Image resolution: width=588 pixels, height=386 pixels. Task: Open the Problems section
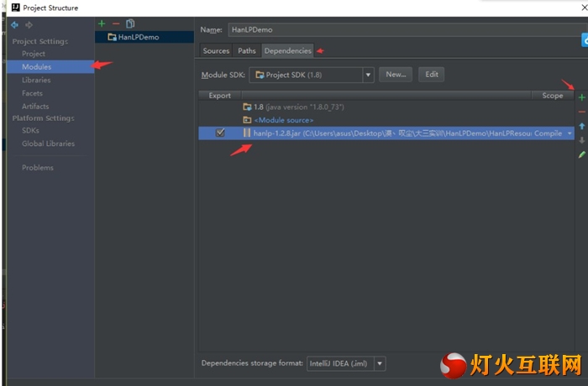pyautogui.click(x=38, y=168)
